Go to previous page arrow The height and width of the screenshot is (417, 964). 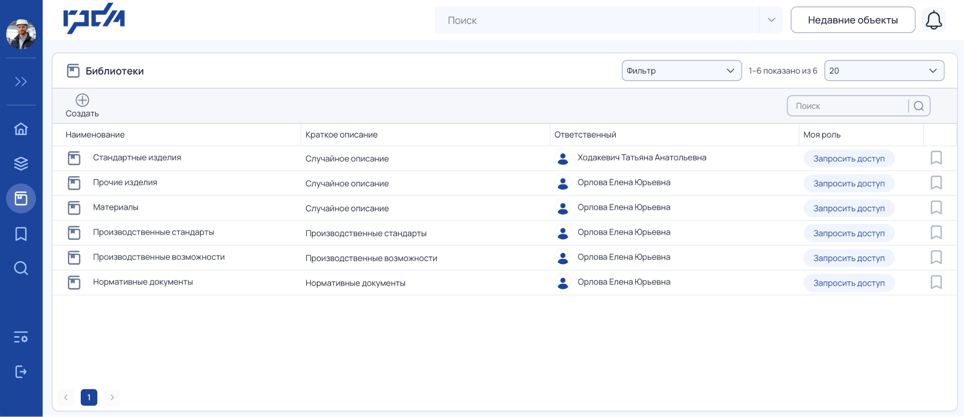tap(66, 398)
